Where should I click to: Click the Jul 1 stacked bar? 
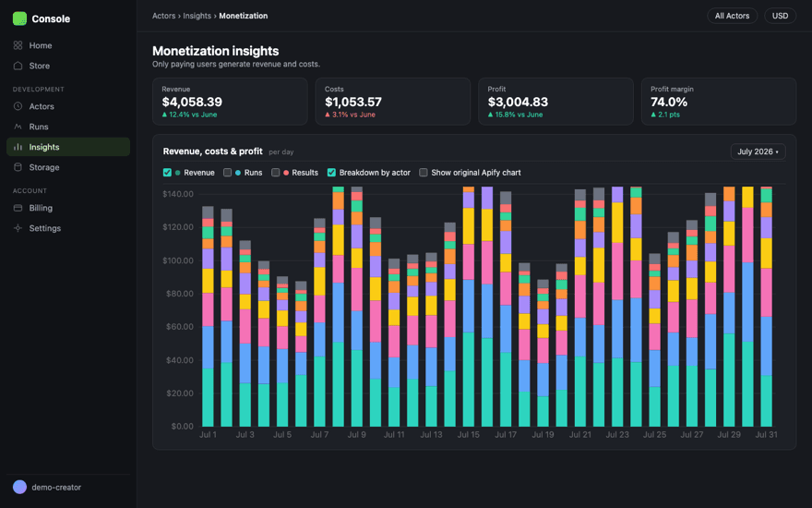click(x=208, y=316)
